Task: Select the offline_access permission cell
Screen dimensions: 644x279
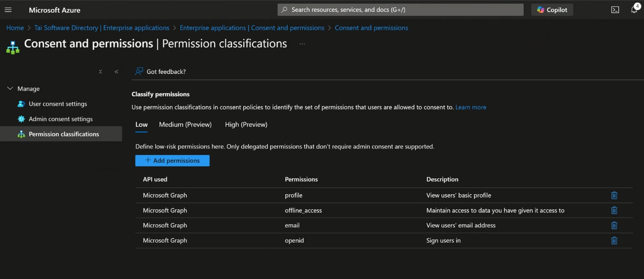Action: tap(304, 210)
